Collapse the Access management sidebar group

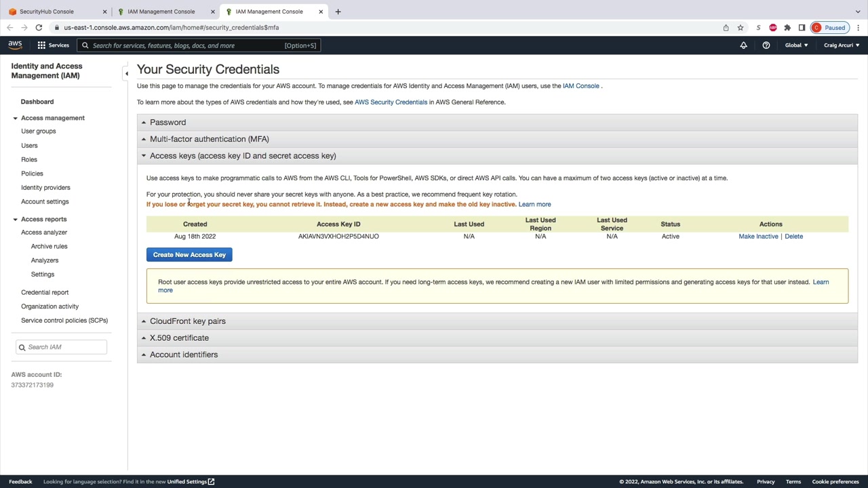coord(15,118)
